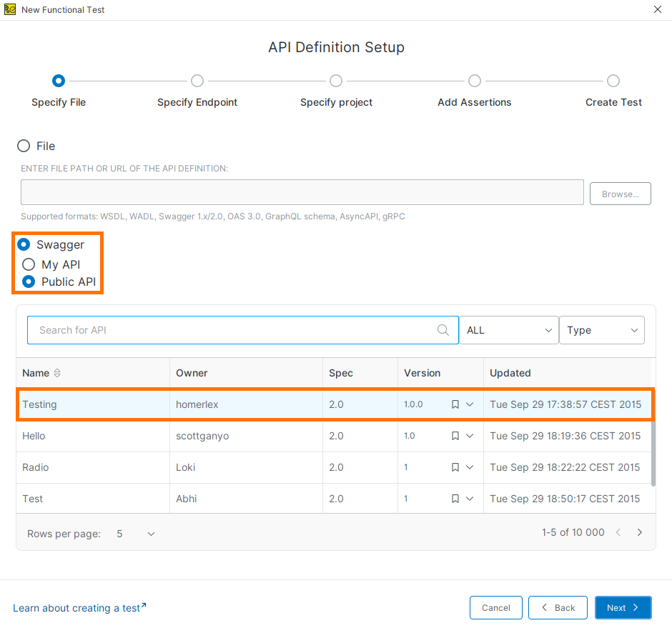Viewport: 672px width, 633px height.
Task: Click the Specify Endpoint wizard step
Action: (x=197, y=81)
